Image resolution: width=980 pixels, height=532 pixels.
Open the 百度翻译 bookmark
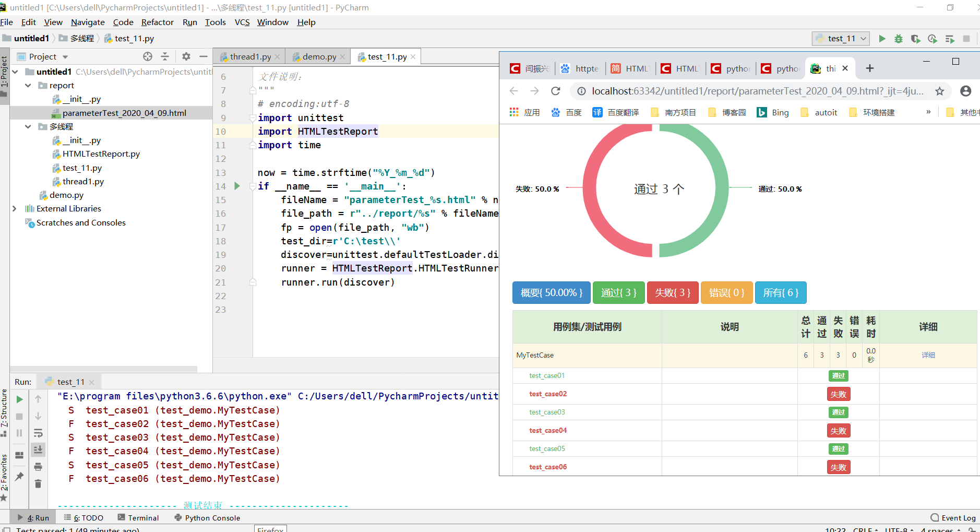tap(616, 112)
